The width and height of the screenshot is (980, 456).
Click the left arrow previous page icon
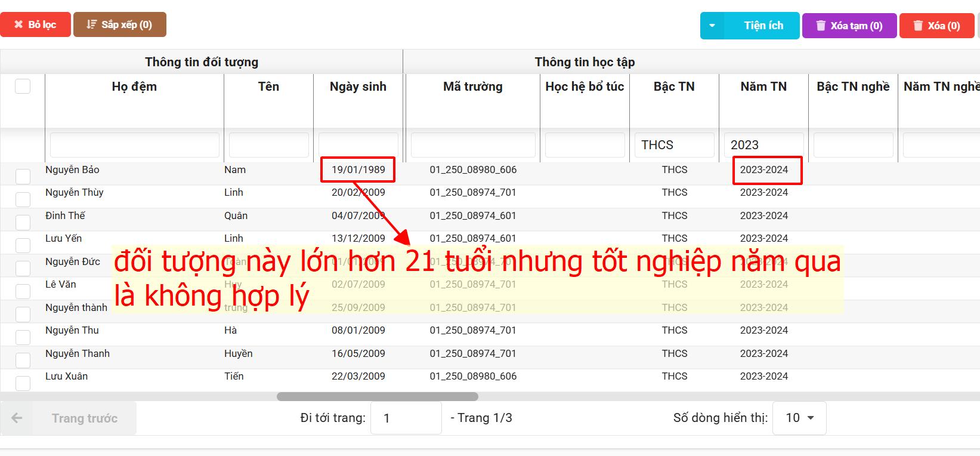tap(17, 418)
